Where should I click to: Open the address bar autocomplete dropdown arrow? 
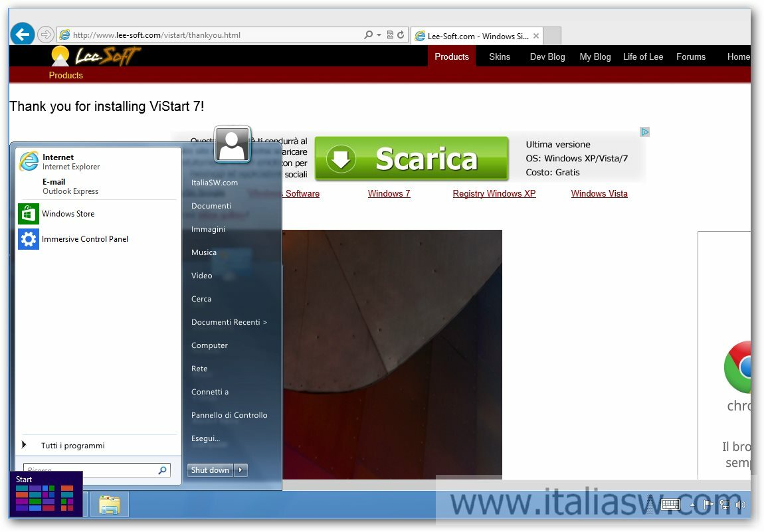coord(379,35)
